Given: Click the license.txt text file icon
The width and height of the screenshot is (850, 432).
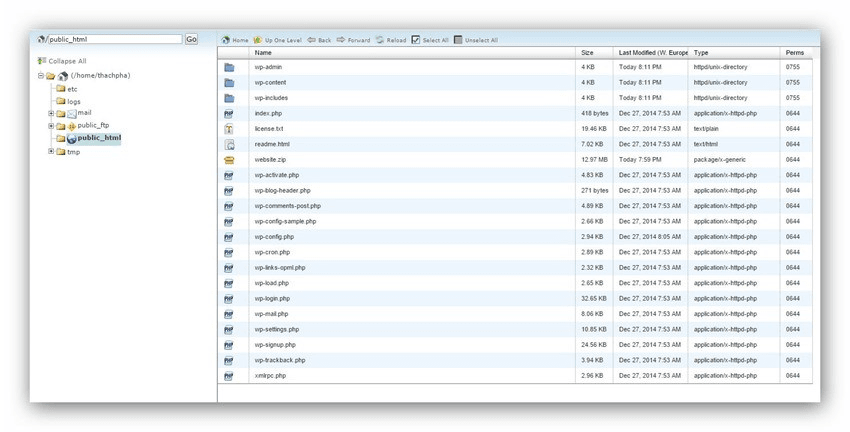Looking at the screenshot, I should pyautogui.click(x=229, y=129).
